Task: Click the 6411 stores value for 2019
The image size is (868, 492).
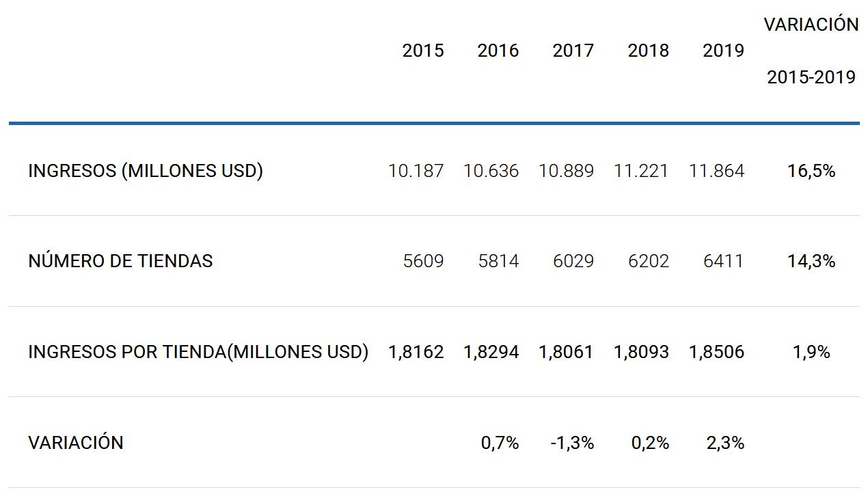Action: pyautogui.click(x=723, y=261)
